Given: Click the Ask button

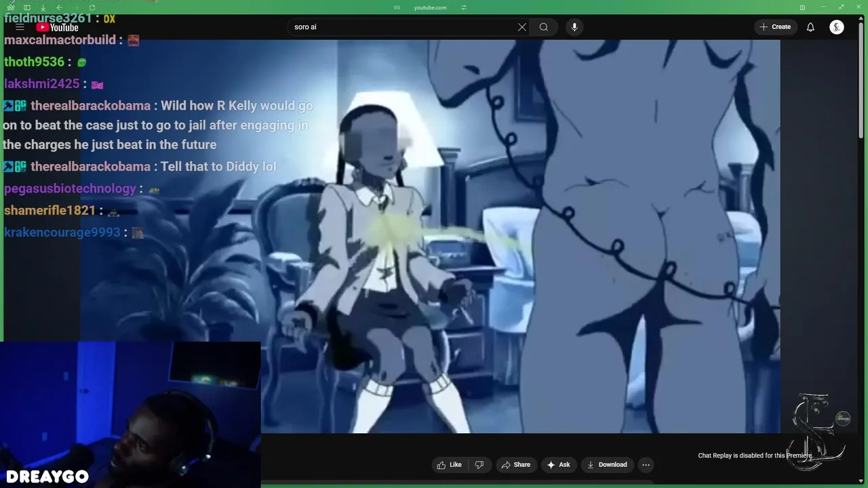Looking at the screenshot, I should pos(559,465).
